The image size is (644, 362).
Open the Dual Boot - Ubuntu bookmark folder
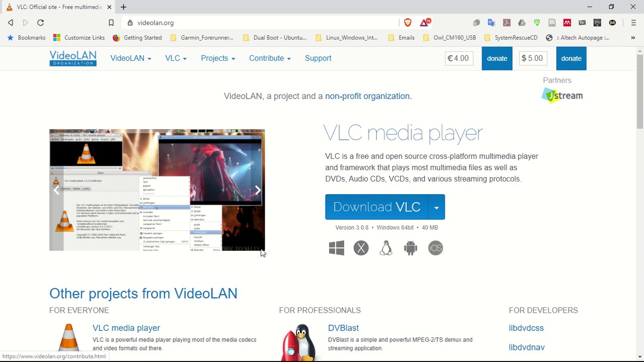coord(275,38)
